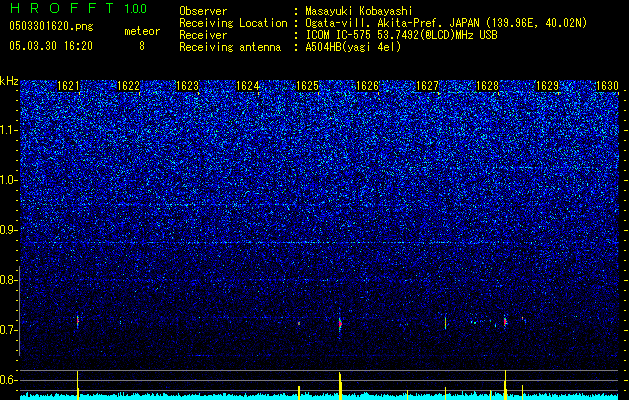Click the 1626 time axis label
Screen dimensions: 629x400
(x=367, y=85)
